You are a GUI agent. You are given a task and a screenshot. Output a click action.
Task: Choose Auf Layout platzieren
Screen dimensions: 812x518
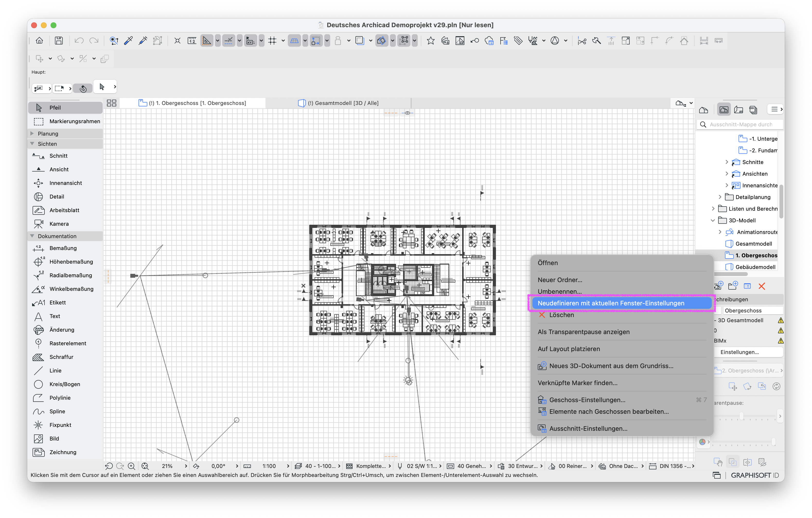(x=621, y=349)
